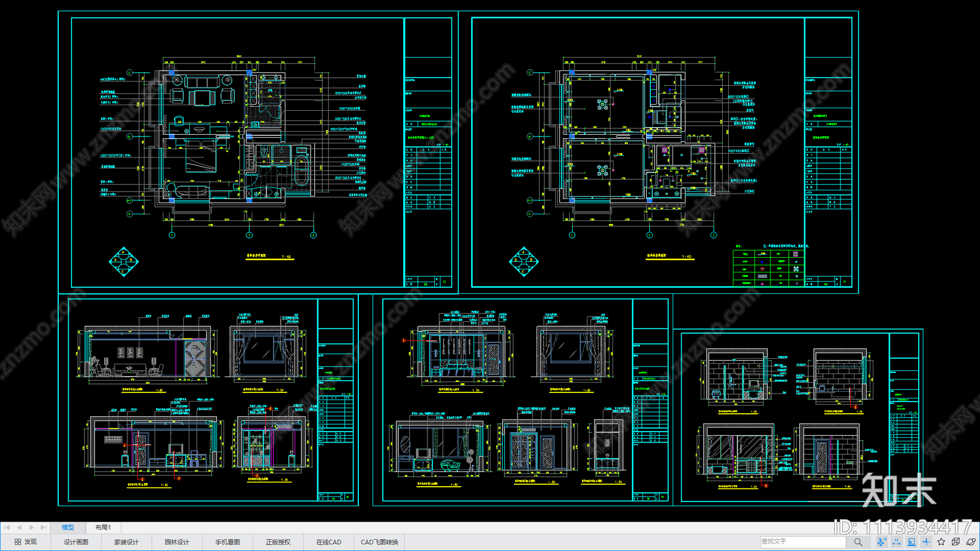Toggle the blue underlined drawing frame icon
Screen dimensions: 980x551
[x=911, y=542]
